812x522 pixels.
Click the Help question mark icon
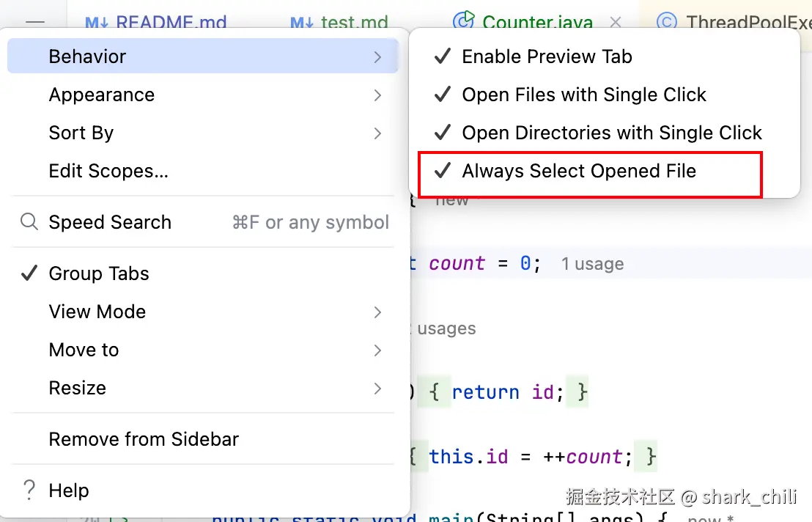pyautogui.click(x=29, y=490)
